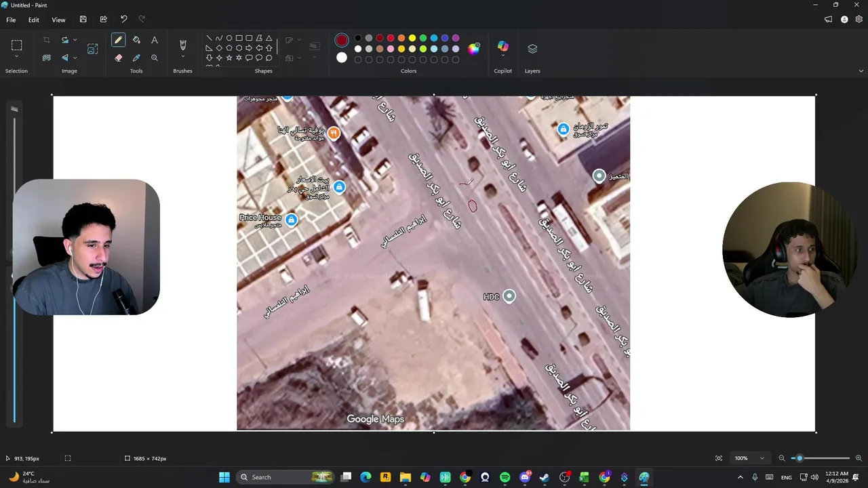The width and height of the screenshot is (868, 488).
Task: Pick the black color swatch
Action: pos(358,38)
